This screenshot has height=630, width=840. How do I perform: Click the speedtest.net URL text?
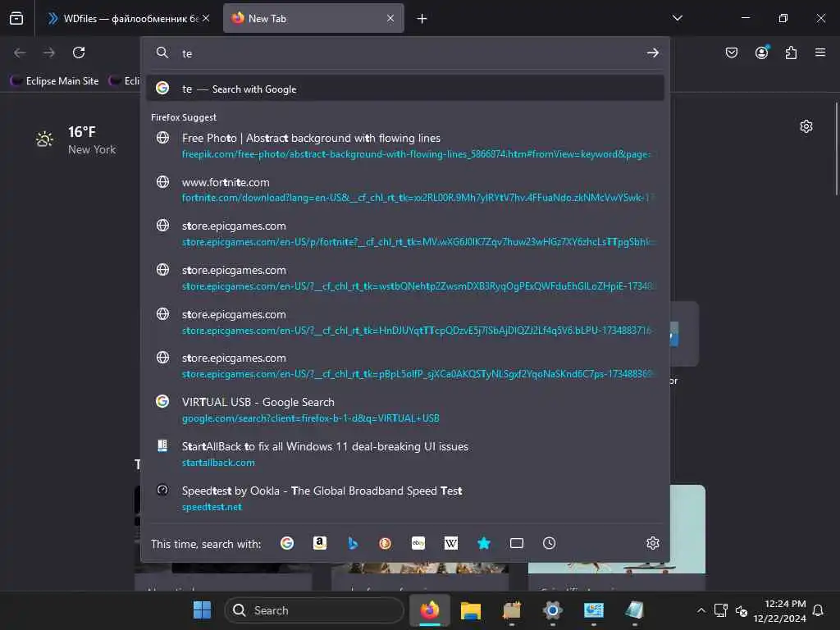click(x=212, y=507)
